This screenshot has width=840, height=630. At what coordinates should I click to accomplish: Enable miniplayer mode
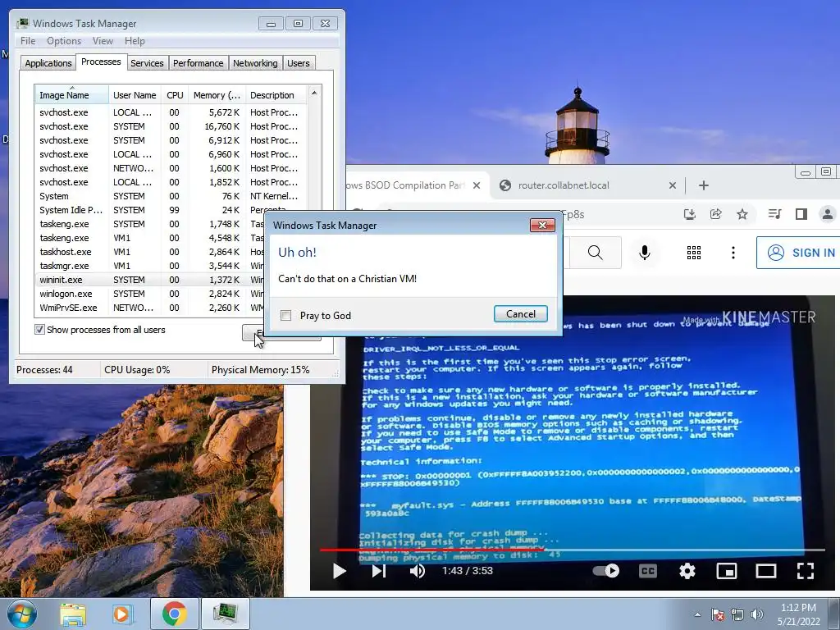(x=727, y=571)
